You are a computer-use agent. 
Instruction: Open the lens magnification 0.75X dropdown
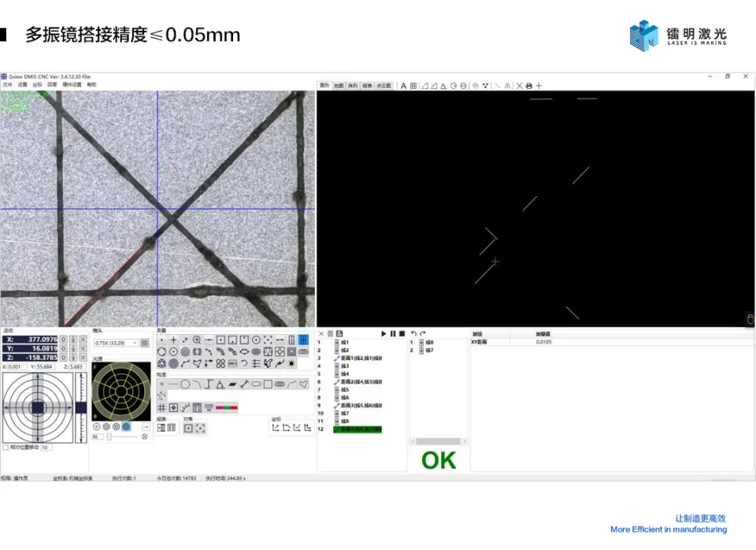click(116, 343)
